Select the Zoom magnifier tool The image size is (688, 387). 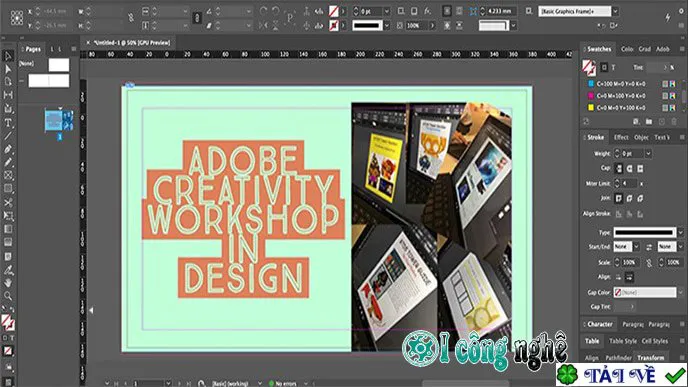[8, 296]
